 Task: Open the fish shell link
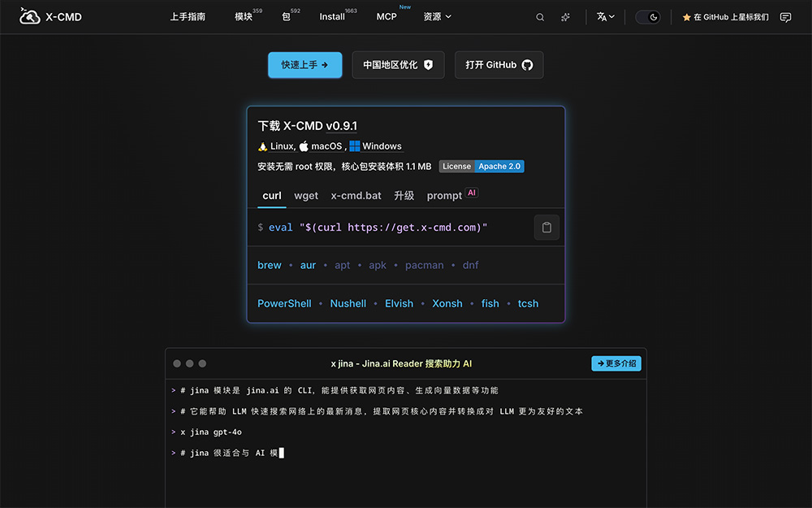point(490,303)
